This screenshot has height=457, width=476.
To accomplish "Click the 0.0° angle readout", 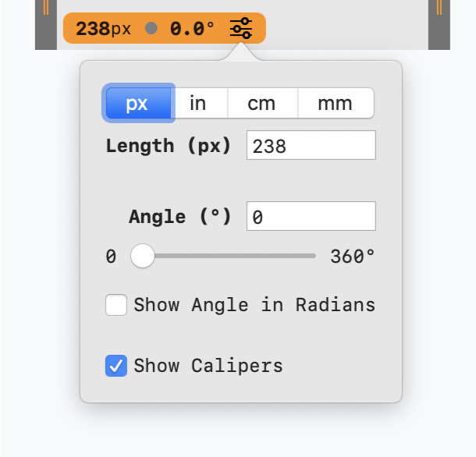I will pyautogui.click(x=192, y=29).
